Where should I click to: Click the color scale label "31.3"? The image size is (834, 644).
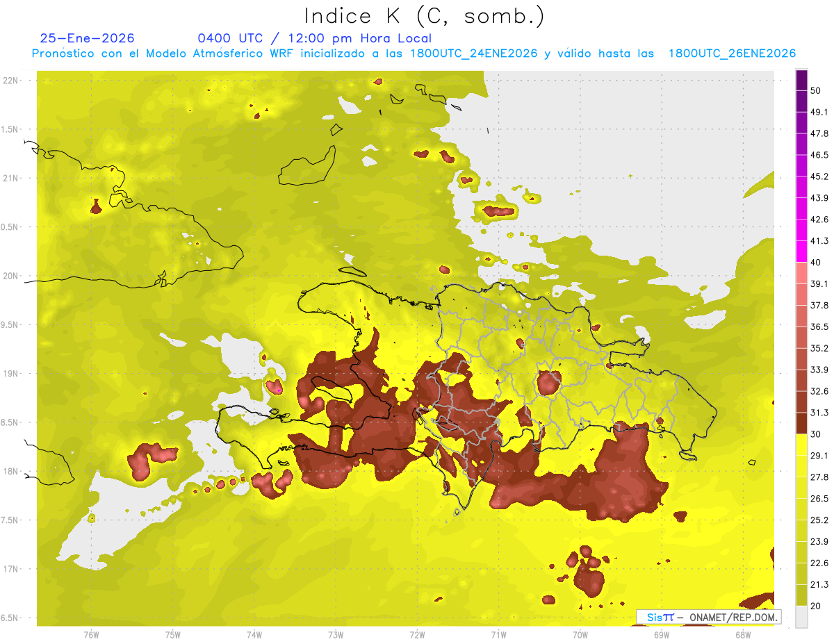click(819, 413)
